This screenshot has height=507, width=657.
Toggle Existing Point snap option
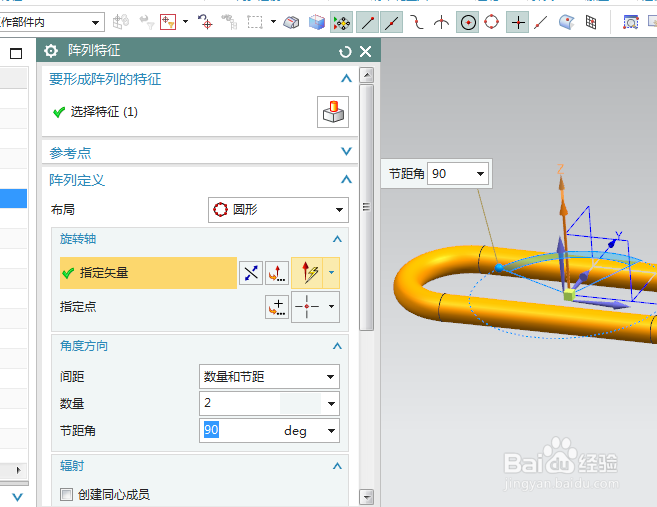518,23
